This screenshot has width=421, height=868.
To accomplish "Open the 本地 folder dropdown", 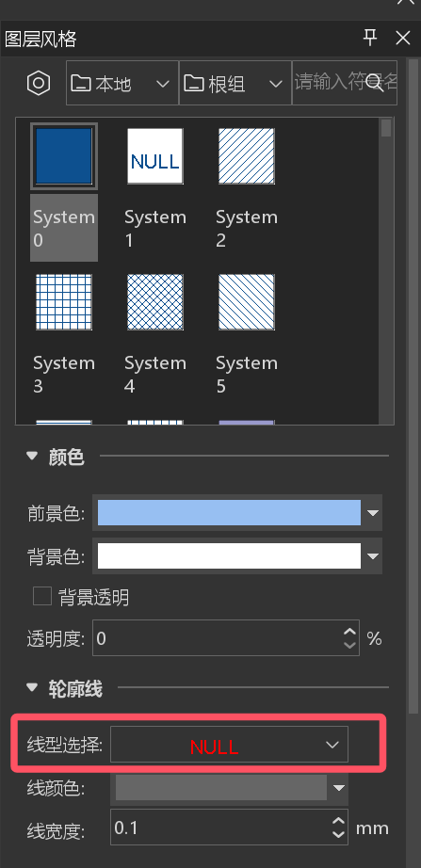I will coord(122,83).
